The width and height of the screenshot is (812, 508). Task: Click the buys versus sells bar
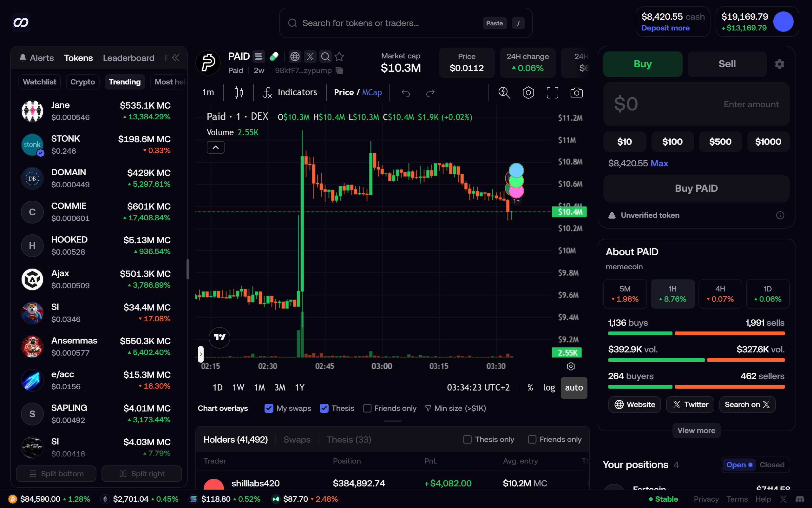pos(696,333)
